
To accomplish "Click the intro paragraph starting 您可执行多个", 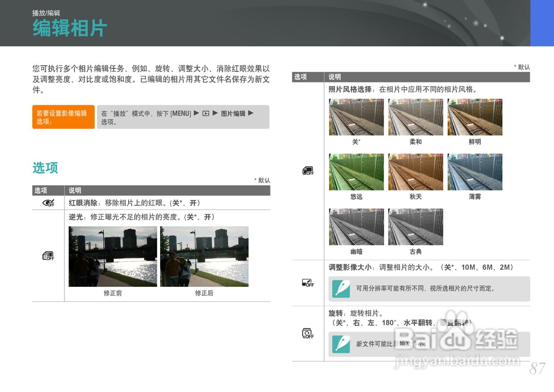I will [x=151, y=80].
